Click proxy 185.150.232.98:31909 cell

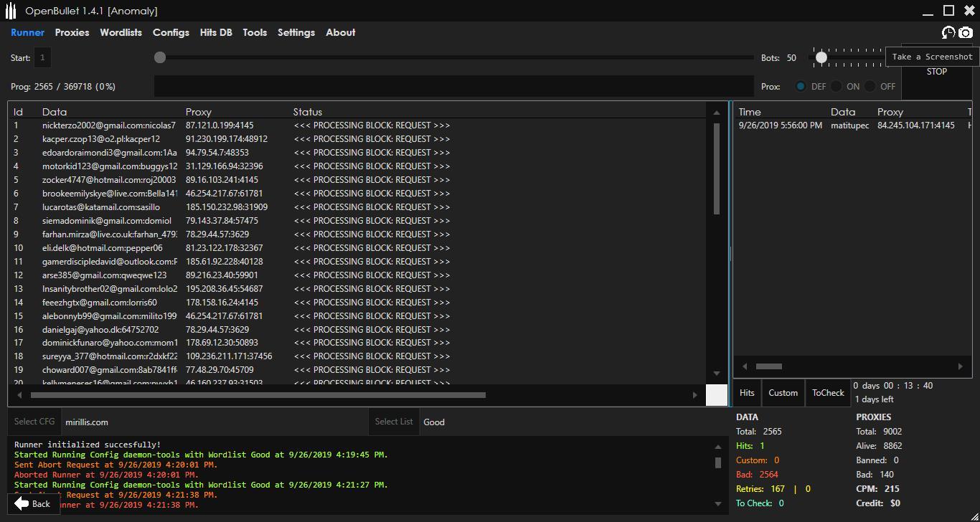[x=227, y=207]
